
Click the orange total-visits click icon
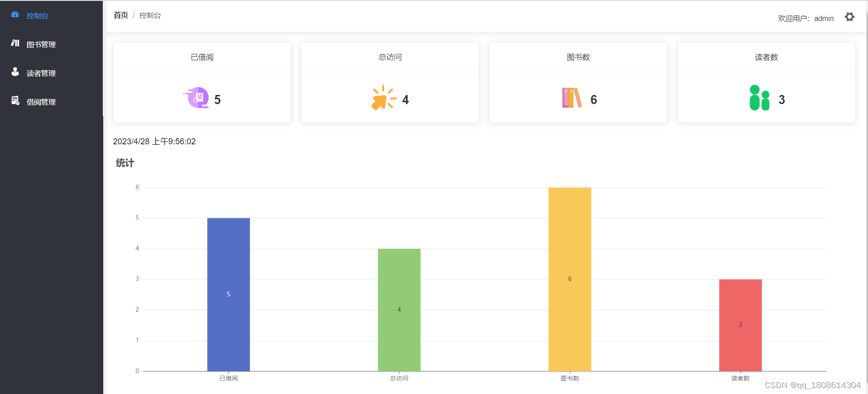383,98
